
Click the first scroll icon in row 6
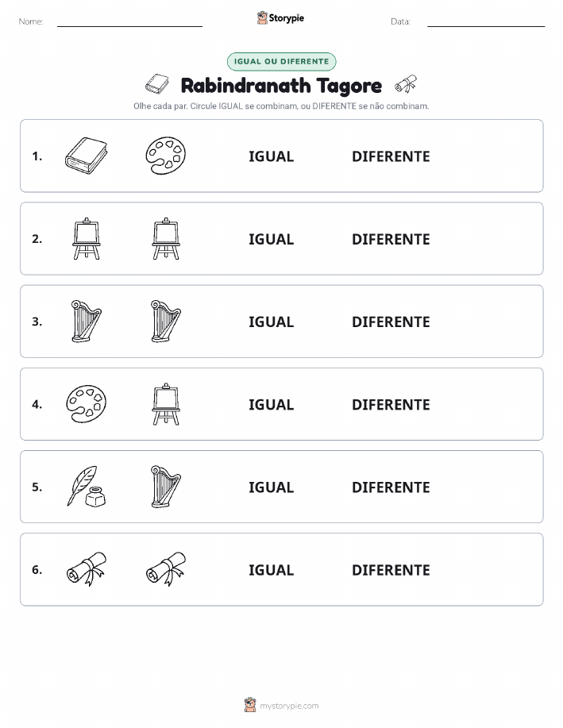(x=87, y=569)
